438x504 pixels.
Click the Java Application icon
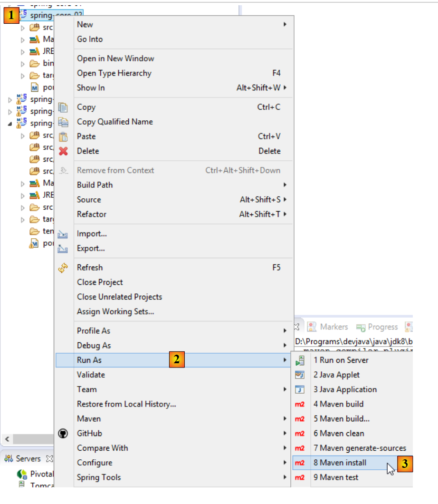(x=300, y=390)
